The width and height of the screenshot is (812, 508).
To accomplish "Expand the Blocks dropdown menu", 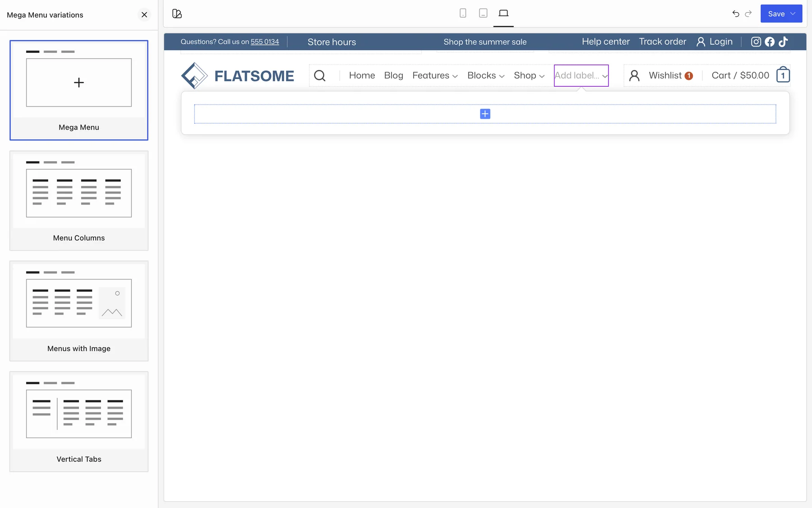I will 486,75.
